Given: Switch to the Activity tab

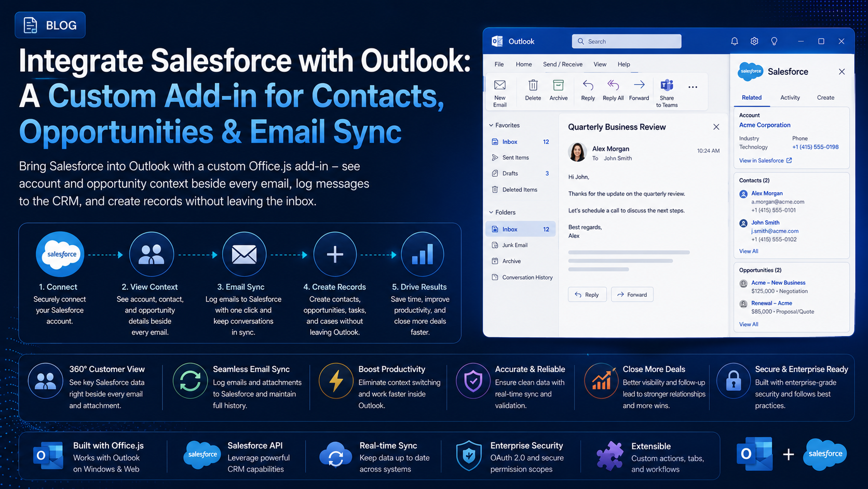Looking at the screenshot, I should [x=790, y=98].
